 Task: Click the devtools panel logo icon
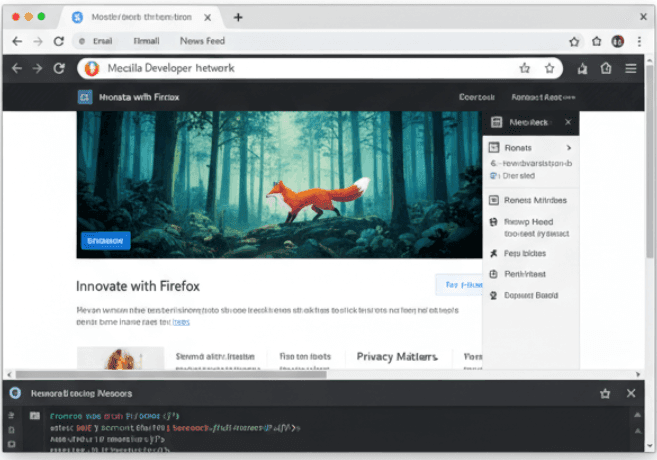[16, 393]
